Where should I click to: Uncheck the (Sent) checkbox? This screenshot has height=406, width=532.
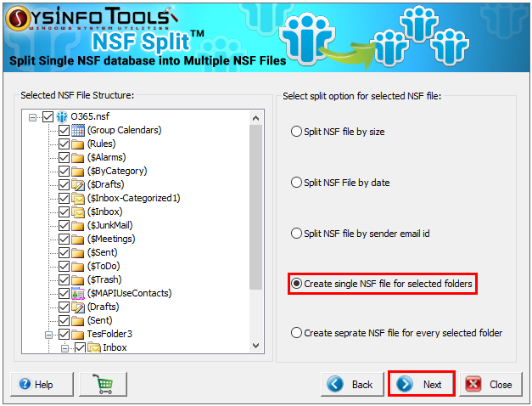pos(64,321)
